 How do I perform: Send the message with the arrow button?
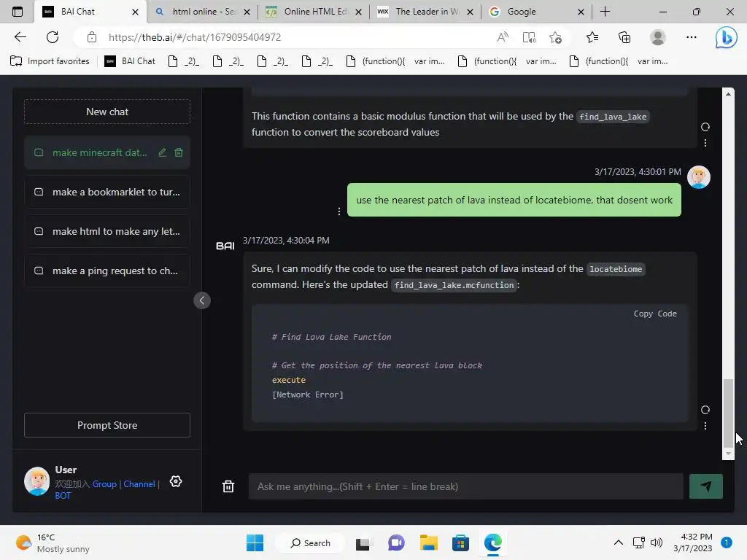tap(705, 486)
